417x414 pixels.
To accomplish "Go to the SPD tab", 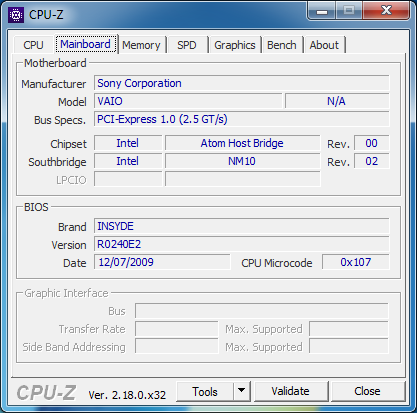I will 187,45.
